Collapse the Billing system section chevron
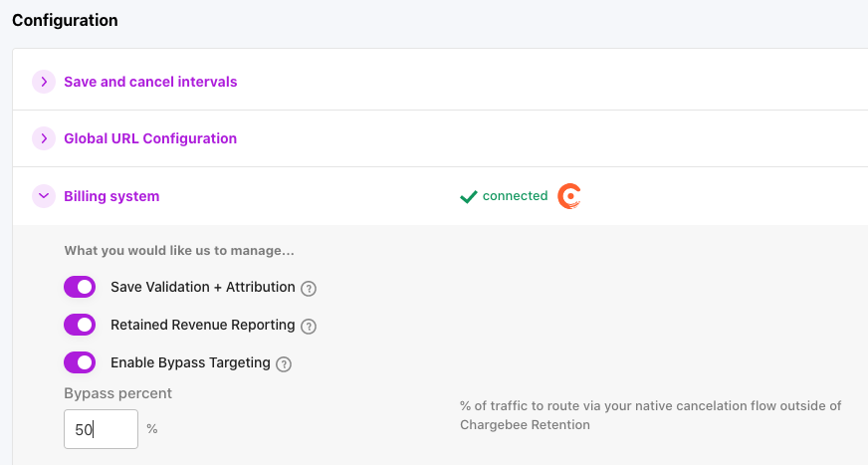Image resolution: width=868 pixels, height=465 pixels. pyautogui.click(x=44, y=196)
